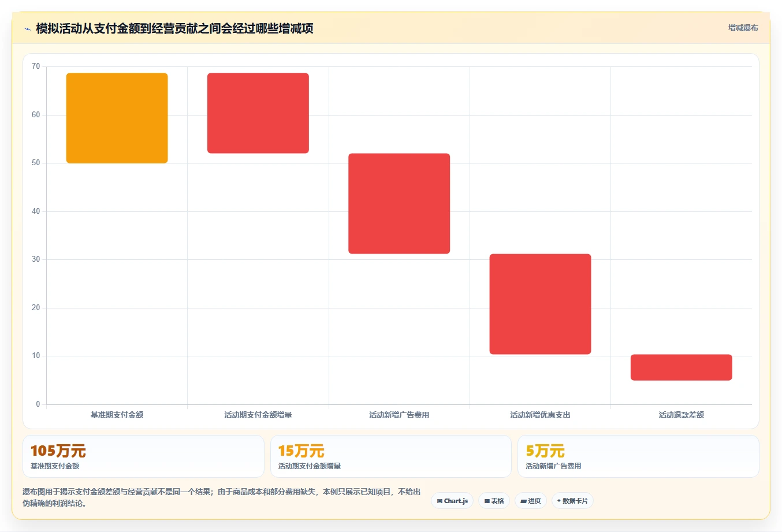Click x-axis label 基准期支付金额
Image resolution: width=782 pixels, height=532 pixels.
click(117, 415)
